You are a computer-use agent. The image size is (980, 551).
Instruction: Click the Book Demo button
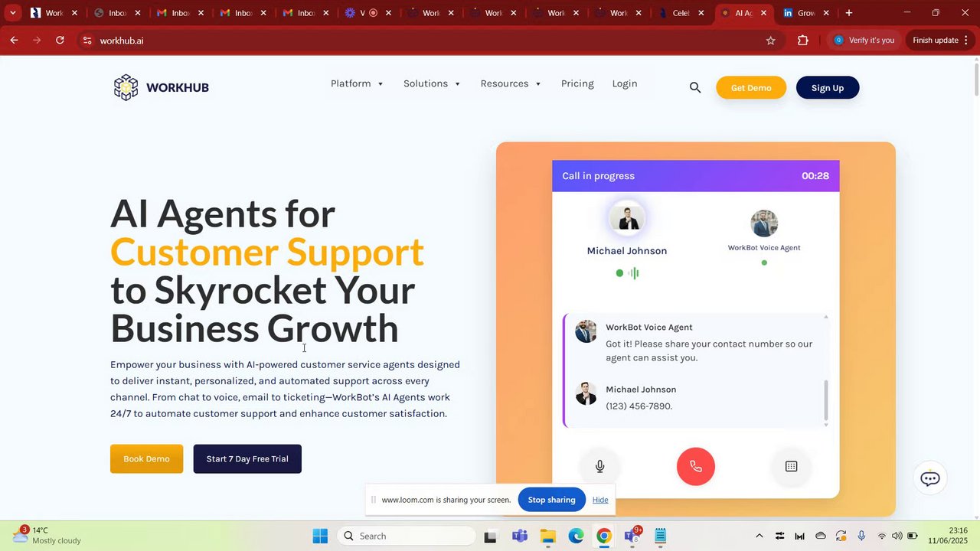(x=146, y=459)
